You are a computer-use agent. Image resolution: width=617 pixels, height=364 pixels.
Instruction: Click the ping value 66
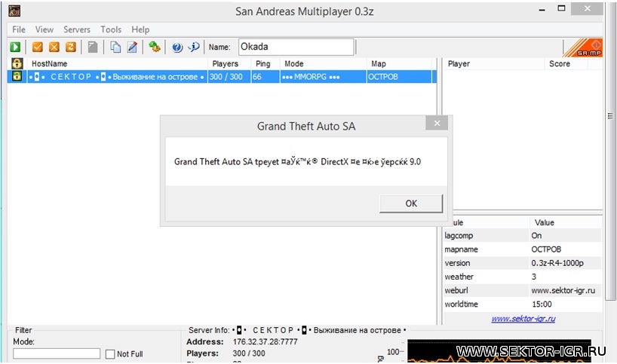tap(257, 77)
